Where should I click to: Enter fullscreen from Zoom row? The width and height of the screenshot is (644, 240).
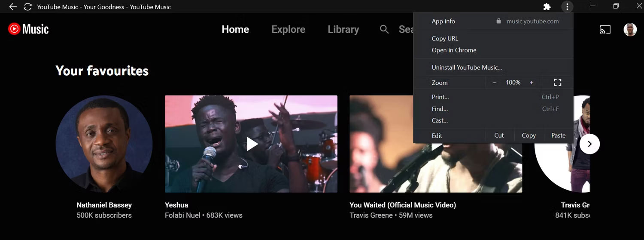click(557, 82)
